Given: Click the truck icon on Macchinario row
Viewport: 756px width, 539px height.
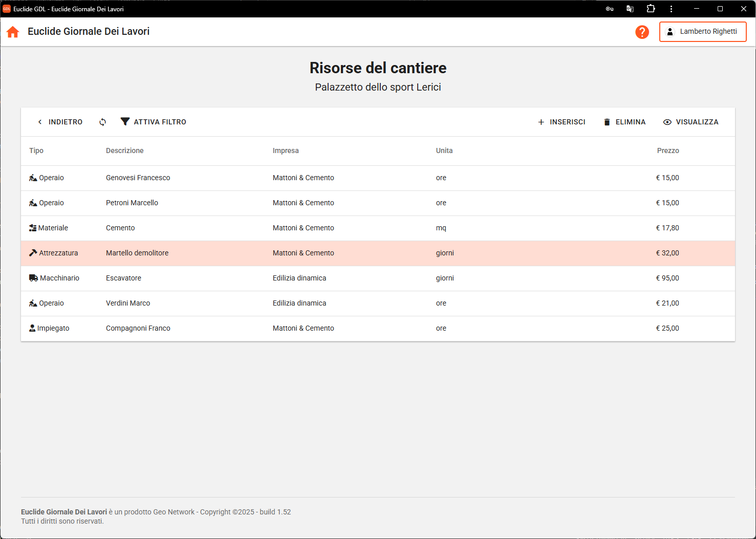Looking at the screenshot, I should click(x=34, y=278).
